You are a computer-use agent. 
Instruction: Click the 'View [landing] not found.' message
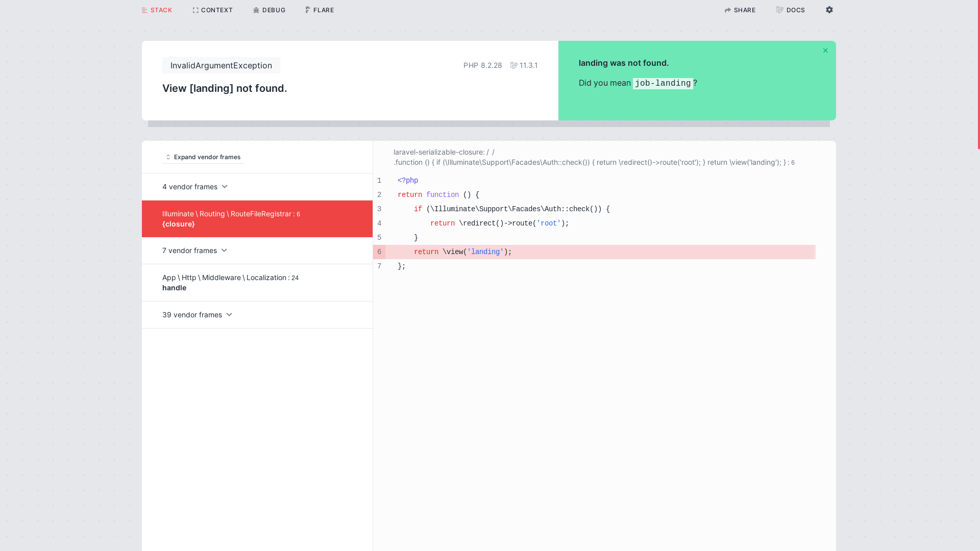225,88
